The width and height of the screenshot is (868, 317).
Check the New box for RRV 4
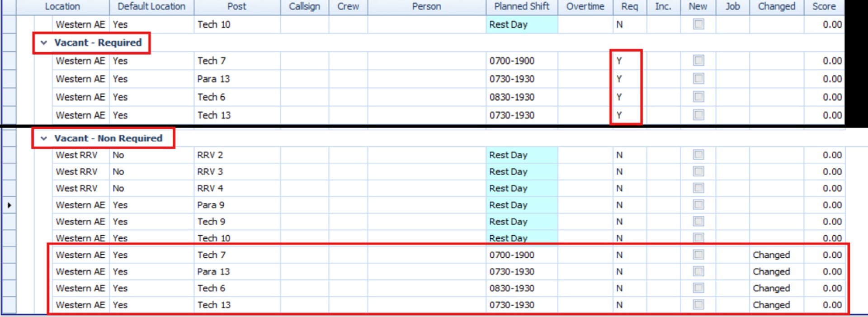(x=698, y=188)
